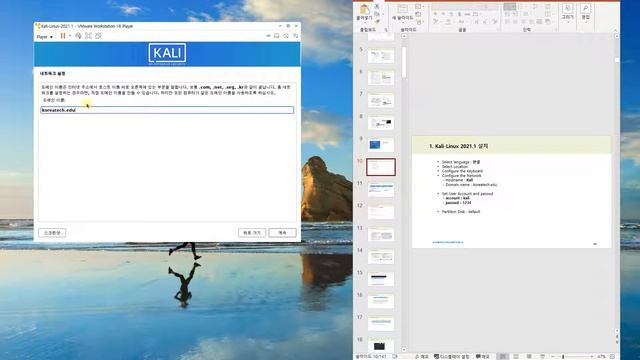
Task: Click the zoom out minus button
Action: [x=553, y=356]
